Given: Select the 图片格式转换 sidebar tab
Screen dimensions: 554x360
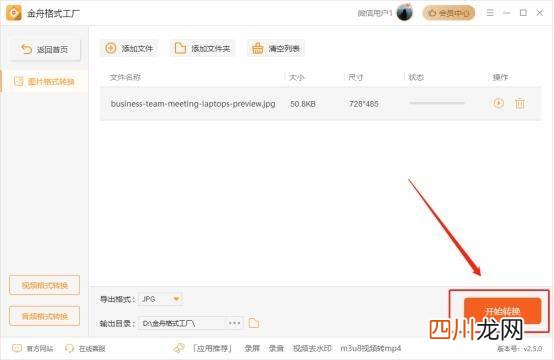Looking at the screenshot, I should coord(45,82).
